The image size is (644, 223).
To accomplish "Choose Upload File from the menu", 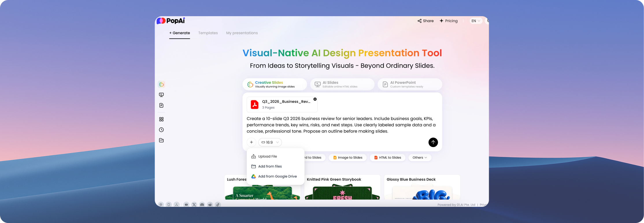I will coord(275,156).
